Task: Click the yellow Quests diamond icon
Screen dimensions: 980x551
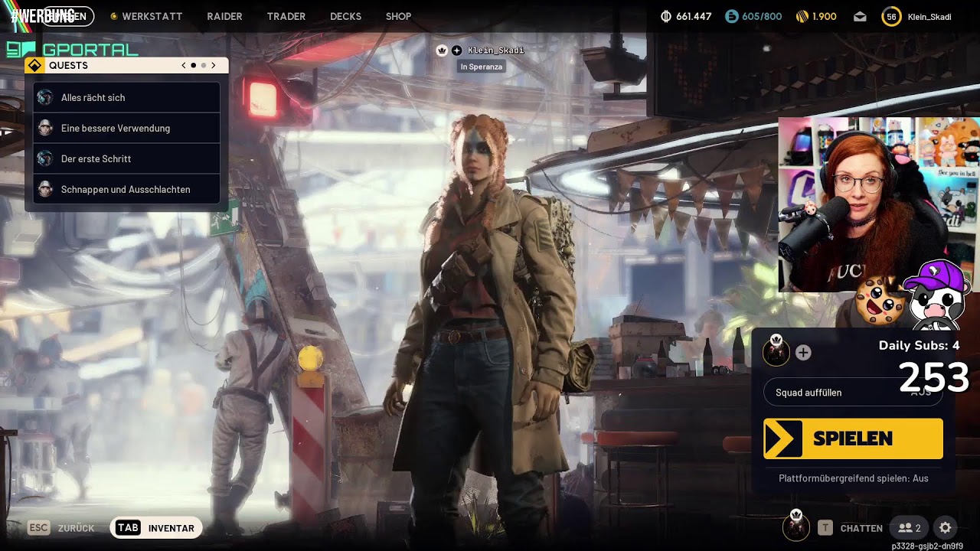Action: (34, 65)
